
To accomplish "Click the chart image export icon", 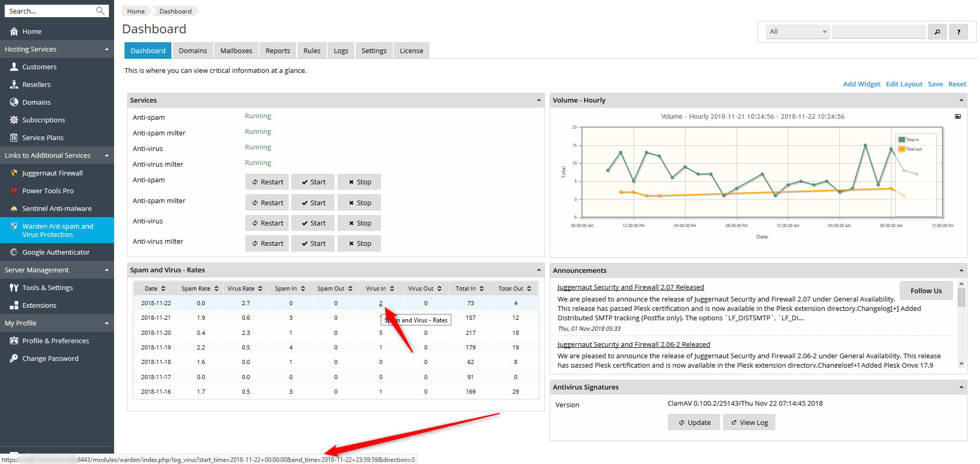I will [x=958, y=116].
